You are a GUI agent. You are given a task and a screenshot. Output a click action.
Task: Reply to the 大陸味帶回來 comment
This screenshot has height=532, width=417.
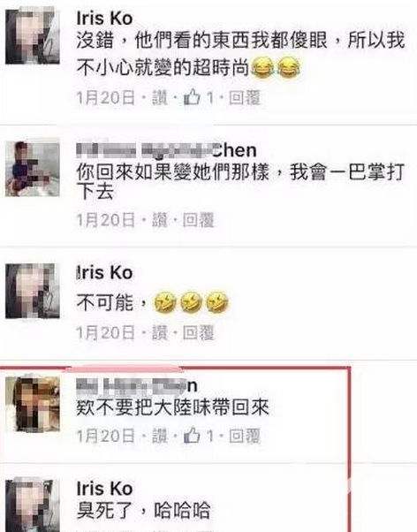click(245, 436)
